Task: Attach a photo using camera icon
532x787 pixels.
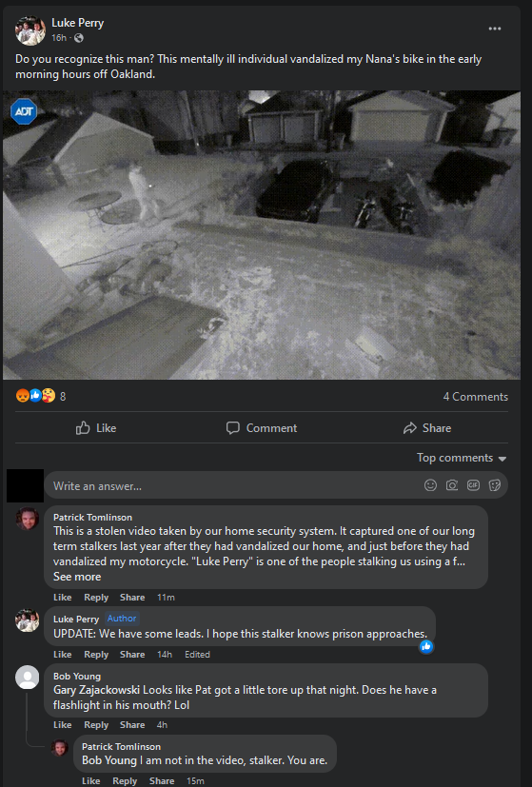Action: coord(452,485)
